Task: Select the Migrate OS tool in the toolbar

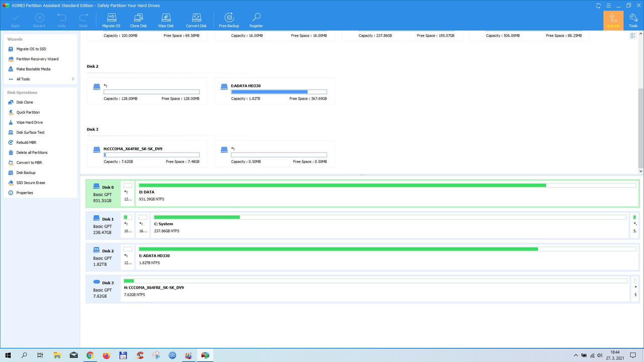Action: pyautogui.click(x=111, y=20)
